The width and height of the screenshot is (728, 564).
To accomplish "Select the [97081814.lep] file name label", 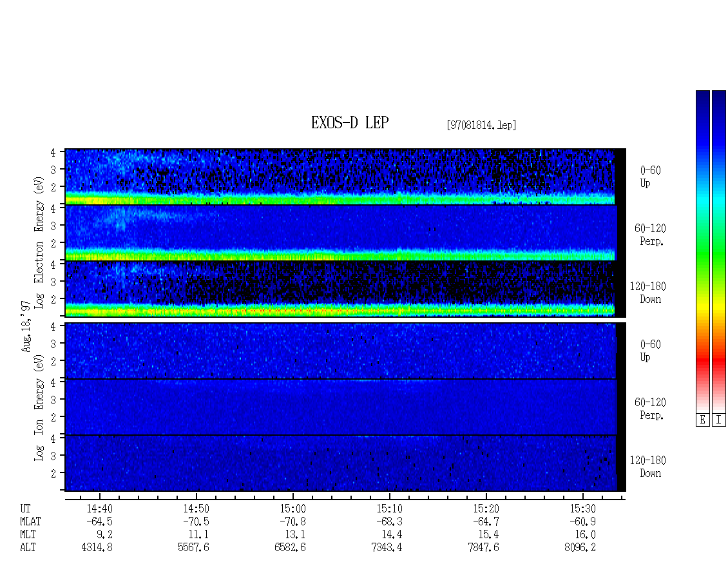I will click(x=481, y=124).
